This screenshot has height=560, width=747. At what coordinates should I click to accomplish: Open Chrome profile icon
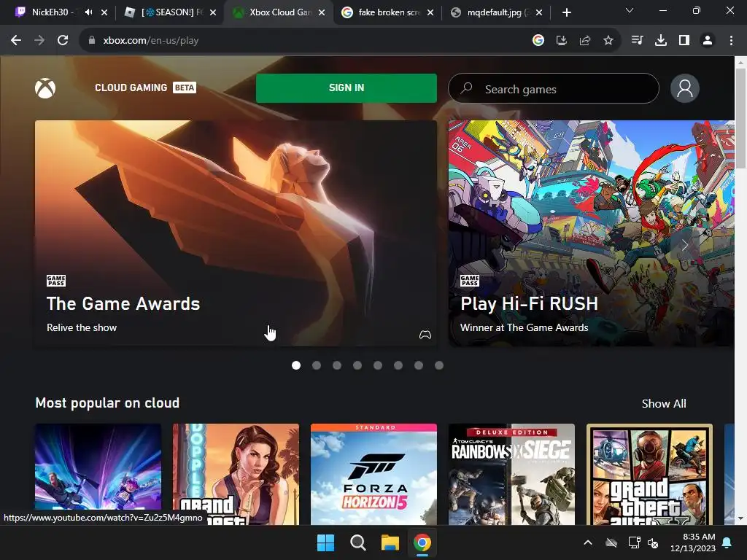[x=708, y=41]
